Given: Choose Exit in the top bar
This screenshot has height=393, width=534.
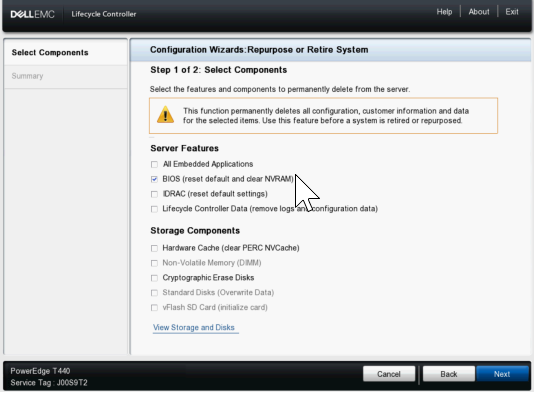Looking at the screenshot, I should 512,12.
